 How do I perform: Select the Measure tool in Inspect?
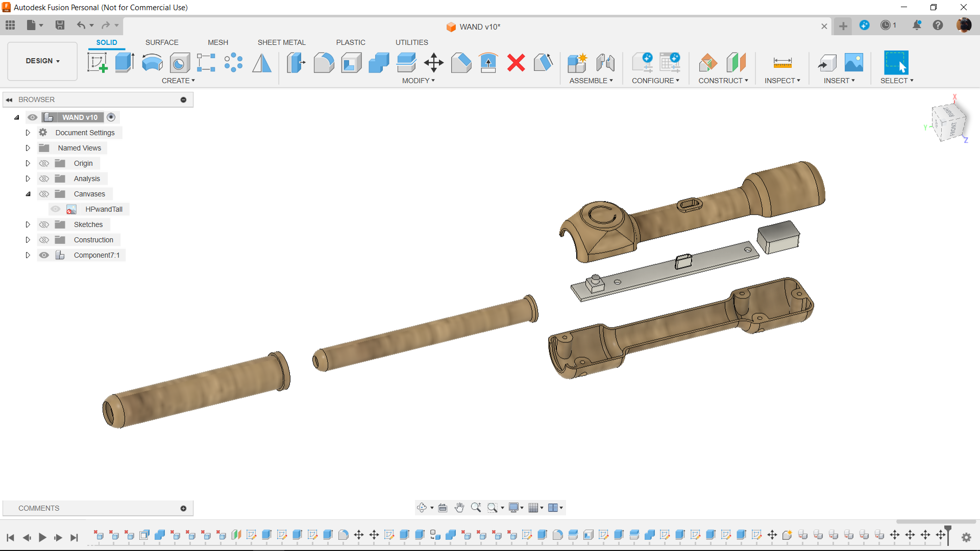(782, 62)
